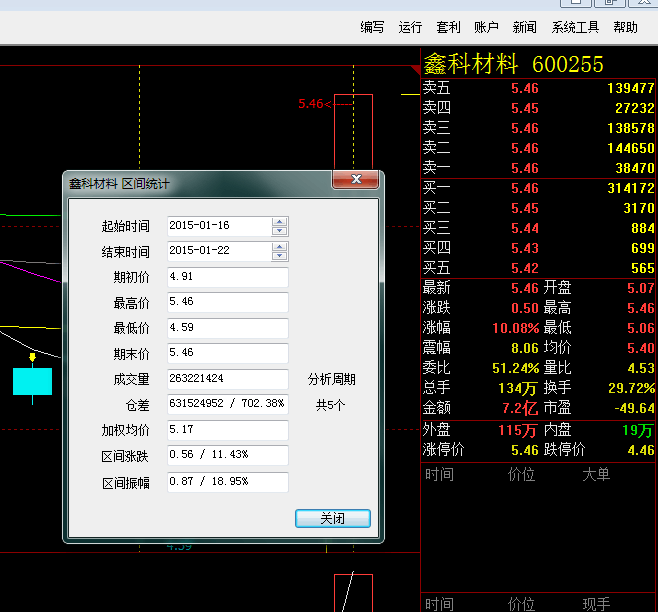Decrease the 结束时间 date with down arrow

280,256
